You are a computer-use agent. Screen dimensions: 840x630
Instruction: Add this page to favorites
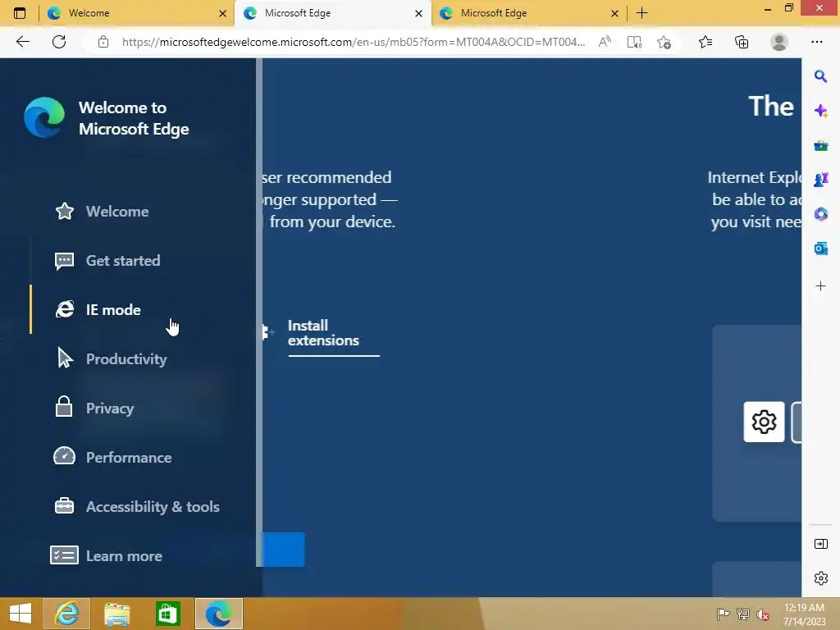664,42
